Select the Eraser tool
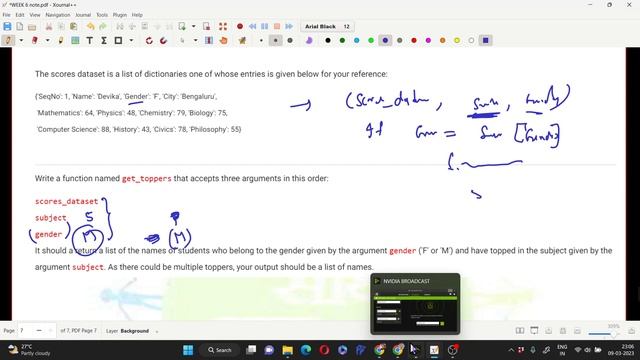The width and height of the screenshot is (640, 360). coord(35,40)
